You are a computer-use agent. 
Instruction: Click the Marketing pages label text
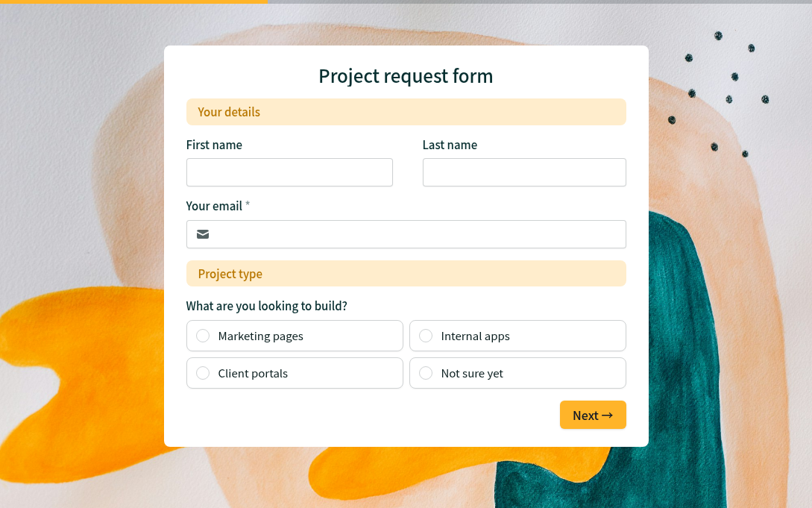point(261,336)
